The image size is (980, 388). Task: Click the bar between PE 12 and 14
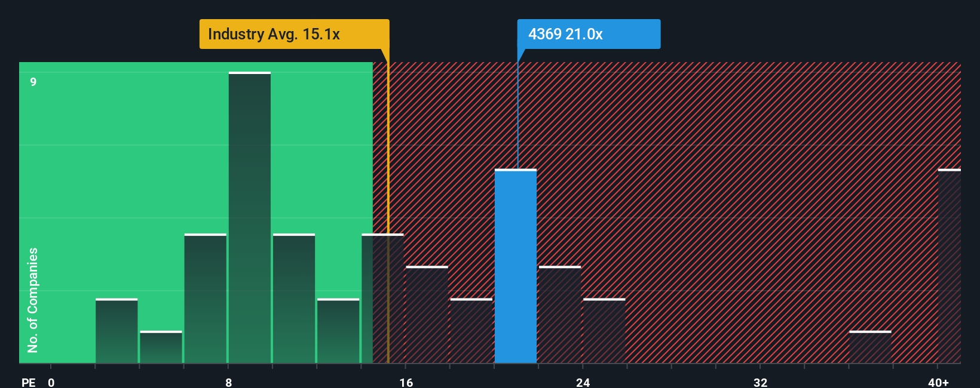click(338, 331)
